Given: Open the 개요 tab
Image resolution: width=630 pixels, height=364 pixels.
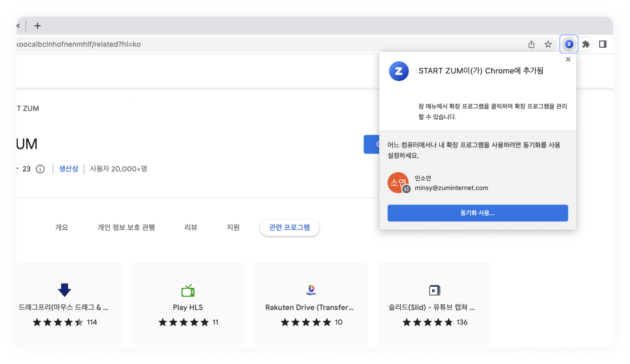Looking at the screenshot, I should [62, 227].
